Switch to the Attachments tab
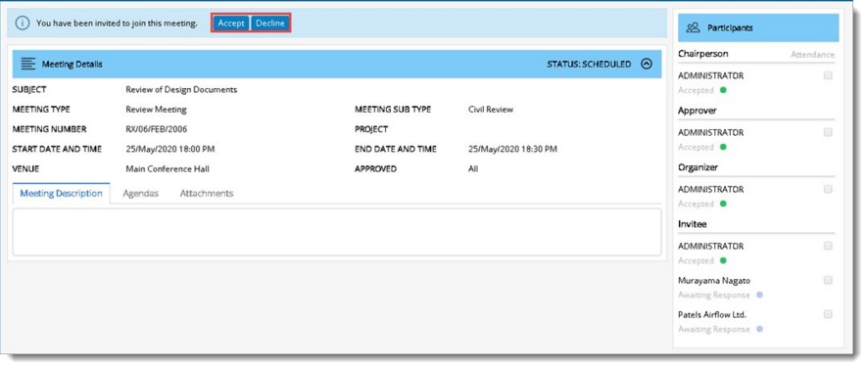The image size is (868, 369). (207, 193)
